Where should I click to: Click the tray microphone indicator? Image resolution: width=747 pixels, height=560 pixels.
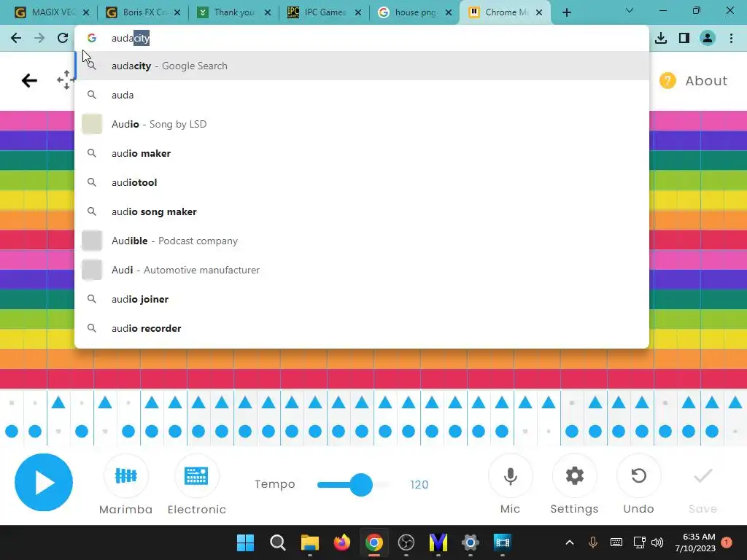tap(593, 542)
